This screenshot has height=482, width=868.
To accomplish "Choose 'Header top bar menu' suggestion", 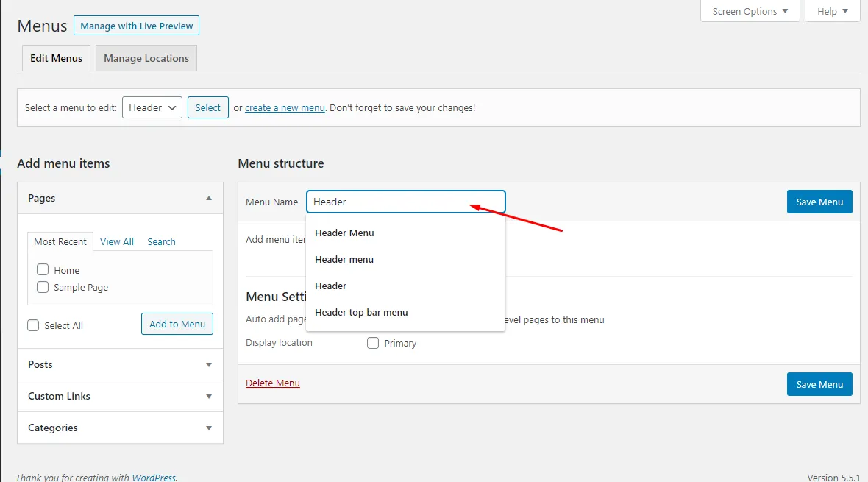I will pyautogui.click(x=361, y=312).
